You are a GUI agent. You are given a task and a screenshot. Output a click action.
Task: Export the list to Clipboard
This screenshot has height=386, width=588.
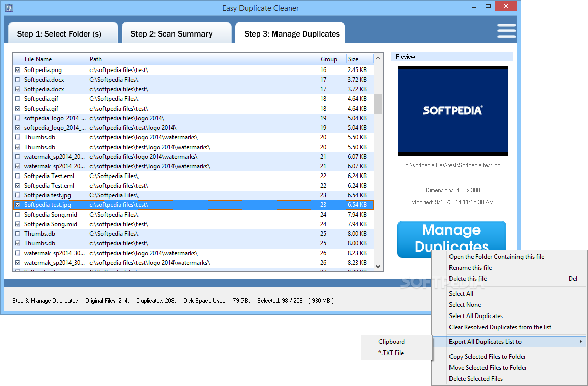[397, 342]
